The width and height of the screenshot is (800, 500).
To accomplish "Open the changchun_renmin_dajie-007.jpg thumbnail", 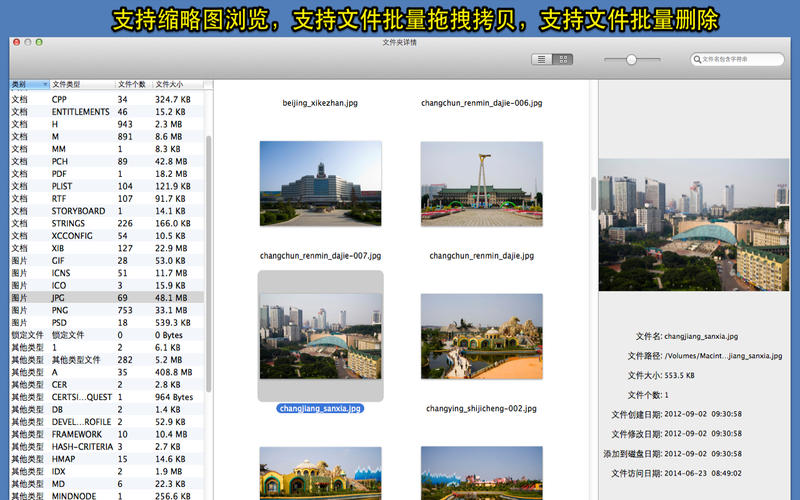I will click(320, 183).
